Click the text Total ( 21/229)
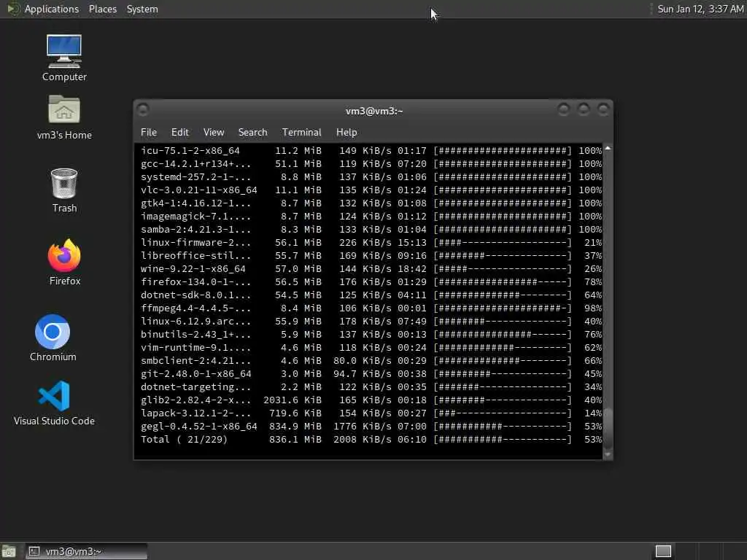The image size is (747, 560). tap(184, 440)
